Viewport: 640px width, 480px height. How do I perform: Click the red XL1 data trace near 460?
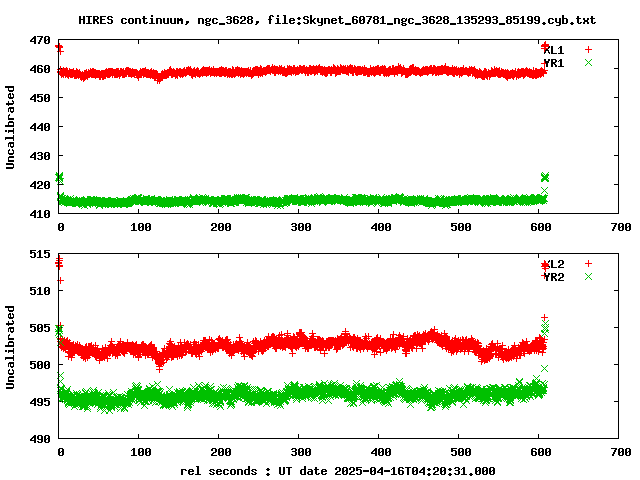pyautogui.click(x=302, y=71)
